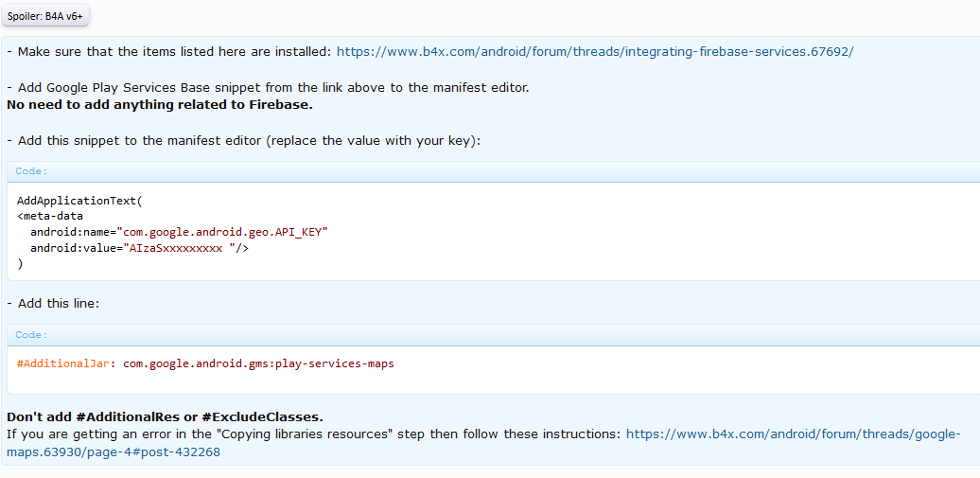The height and width of the screenshot is (478, 980).
Task: Click the Code: header above #AdditionalJar
Action: [31, 335]
